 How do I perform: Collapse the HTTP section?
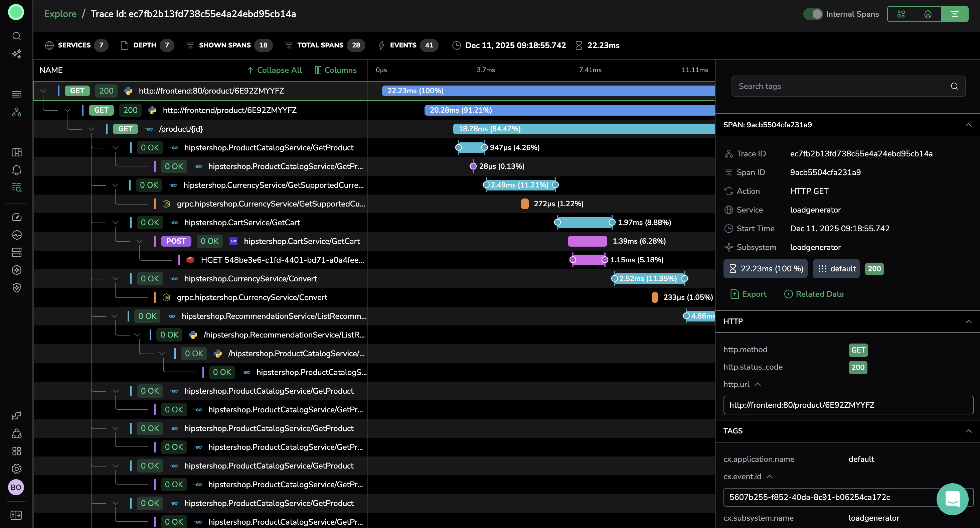click(x=968, y=321)
